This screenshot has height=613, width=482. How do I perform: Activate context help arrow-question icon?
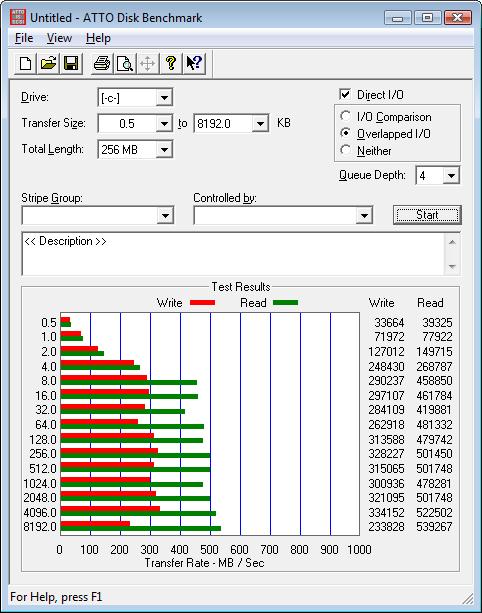[194, 63]
